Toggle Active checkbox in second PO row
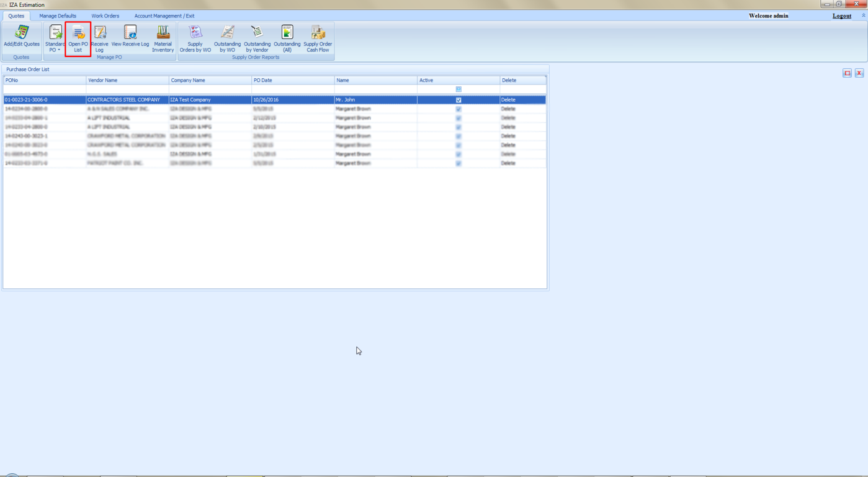This screenshot has height=477, width=868. [x=459, y=109]
